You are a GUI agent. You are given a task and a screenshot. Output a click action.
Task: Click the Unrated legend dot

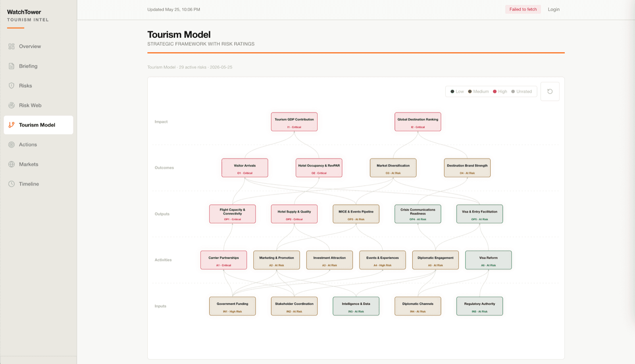tap(513, 92)
